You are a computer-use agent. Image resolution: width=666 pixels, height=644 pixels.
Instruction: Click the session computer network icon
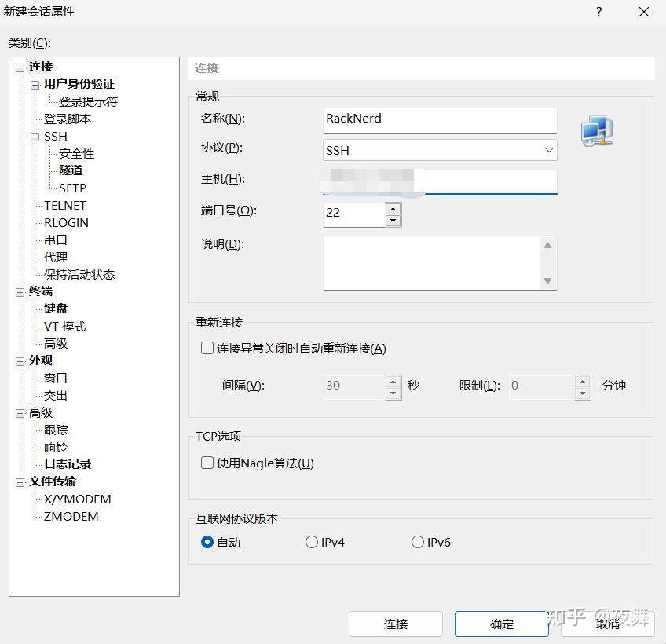tap(597, 131)
